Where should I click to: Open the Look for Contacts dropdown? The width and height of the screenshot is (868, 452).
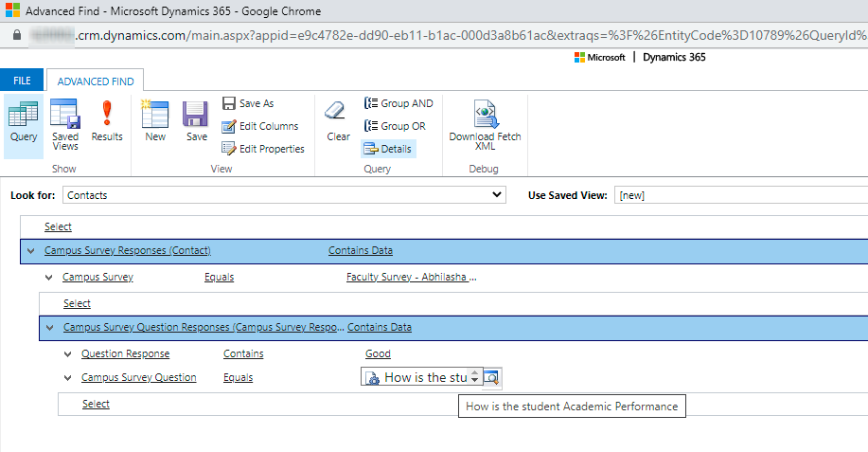(x=285, y=195)
